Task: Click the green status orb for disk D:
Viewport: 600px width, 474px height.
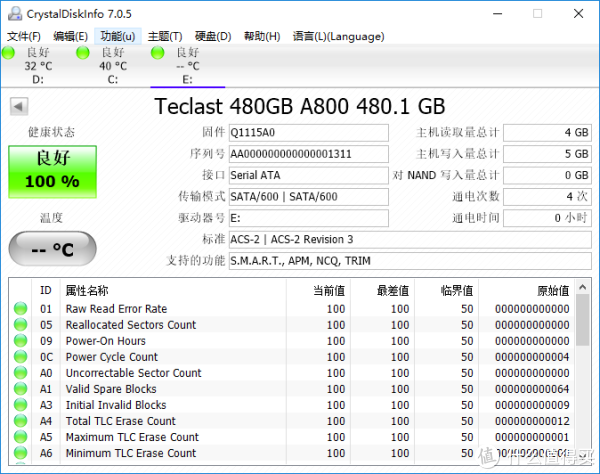Action: click(x=8, y=52)
